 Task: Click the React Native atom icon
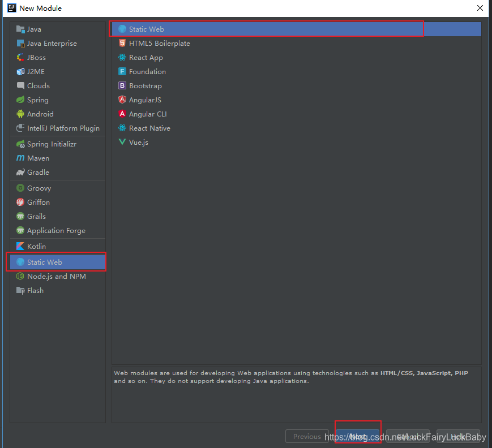[122, 128]
